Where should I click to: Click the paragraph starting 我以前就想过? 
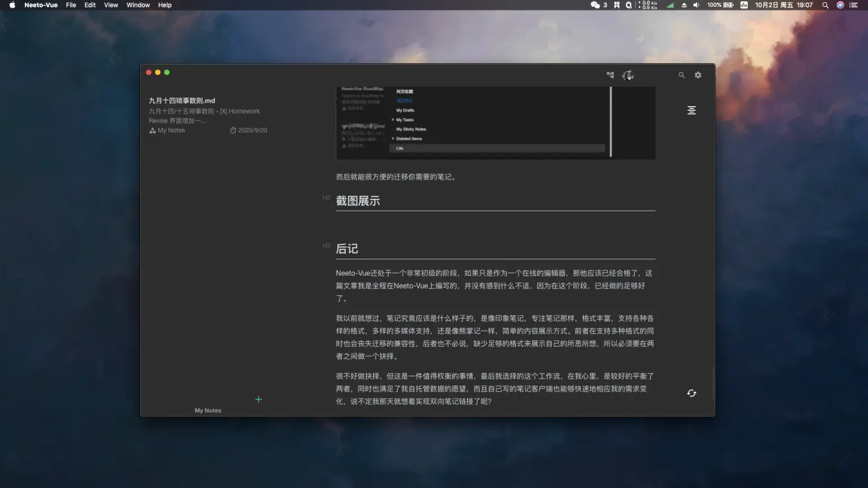point(496,337)
